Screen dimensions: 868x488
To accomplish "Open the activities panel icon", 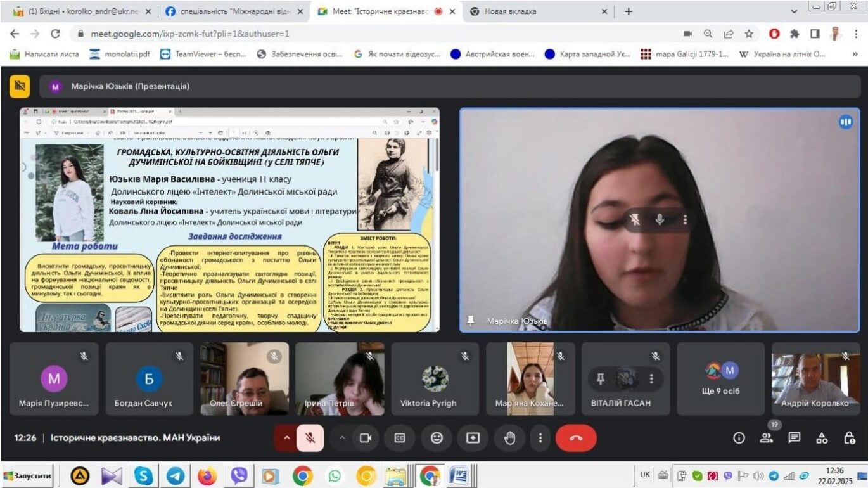I will coord(822,438).
